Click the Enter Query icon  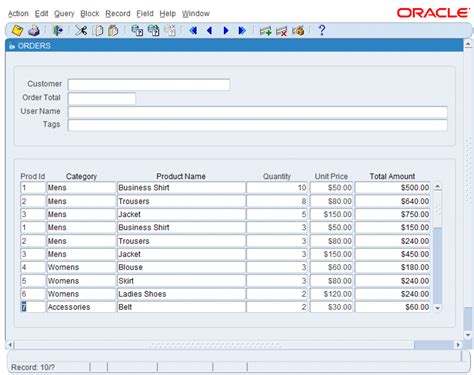coord(137,31)
